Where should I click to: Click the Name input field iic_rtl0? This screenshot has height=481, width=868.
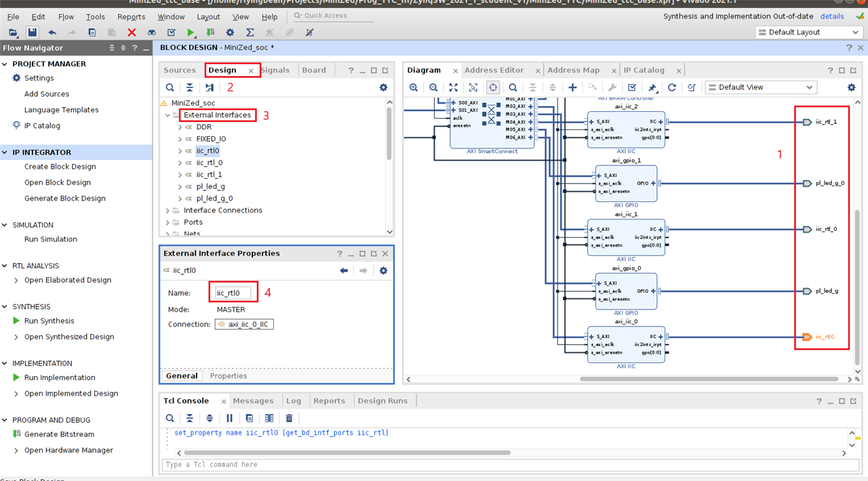click(x=233, y=293)
